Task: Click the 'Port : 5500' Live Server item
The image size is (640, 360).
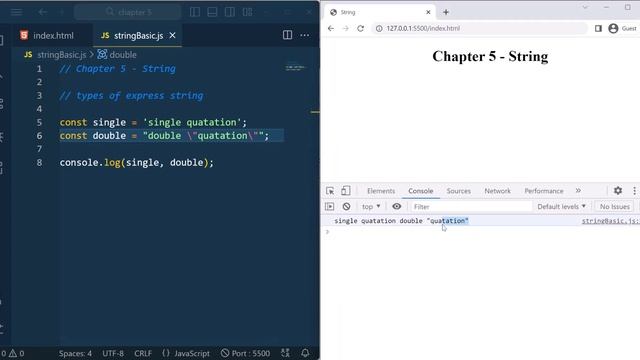Action: coord(245,353)
